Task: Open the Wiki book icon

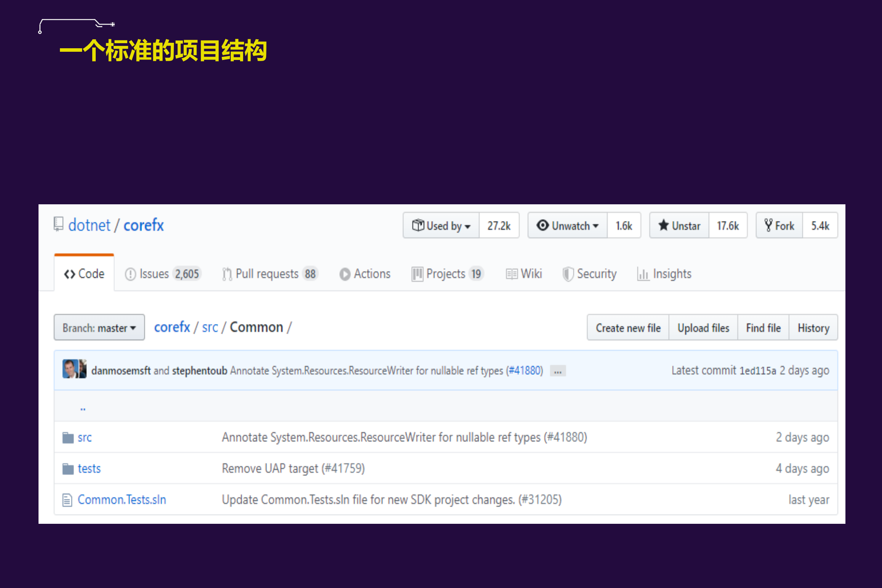Action: click(x=512, y=274)
